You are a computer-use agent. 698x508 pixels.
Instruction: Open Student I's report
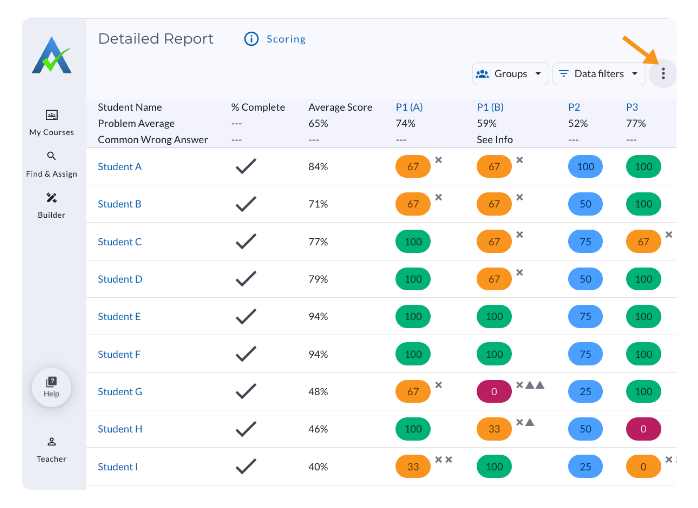(118, 467)
